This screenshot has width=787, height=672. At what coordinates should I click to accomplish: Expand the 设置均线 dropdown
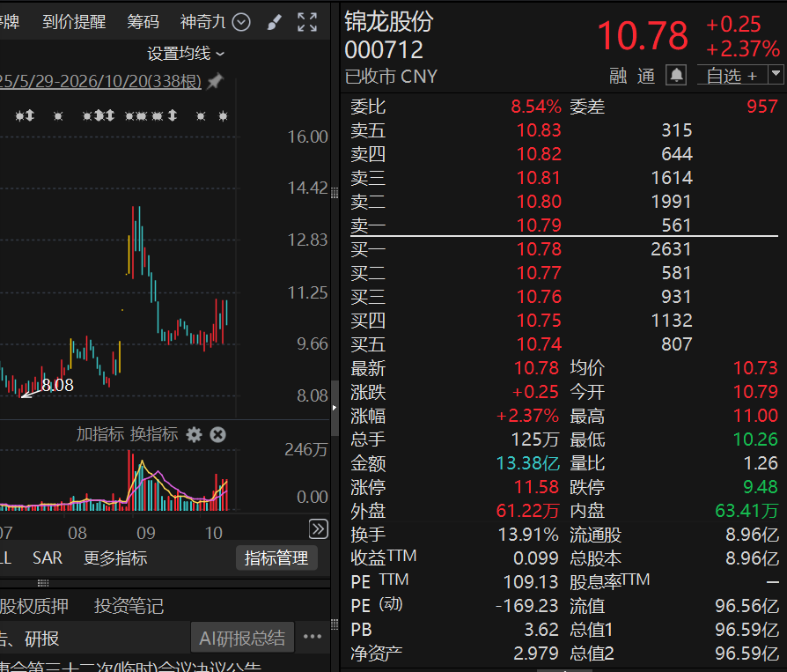tap(186, 53)
